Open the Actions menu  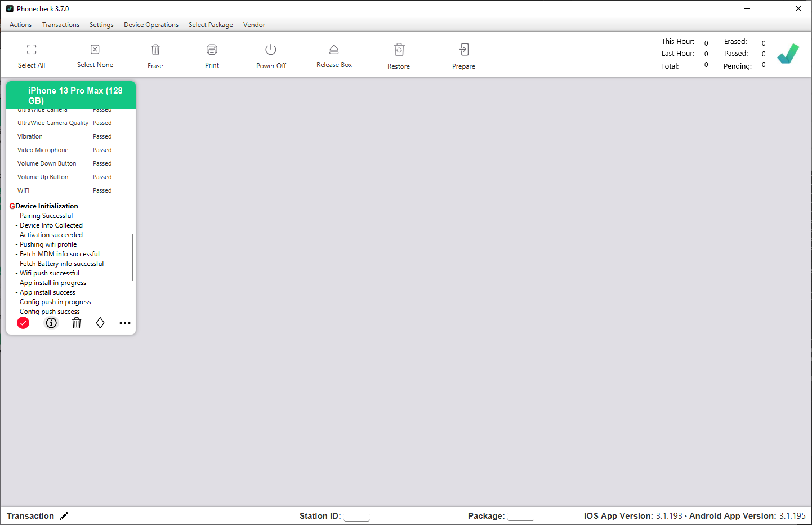20,25
